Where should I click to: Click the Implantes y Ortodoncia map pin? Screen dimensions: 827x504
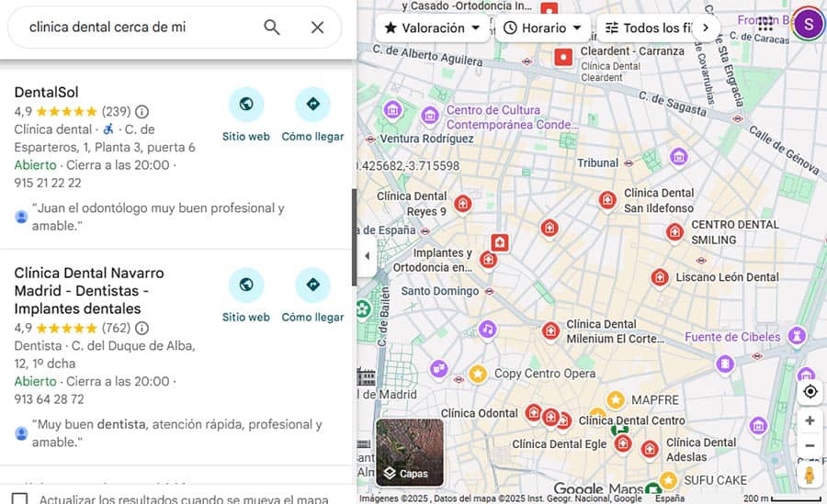click(x=489, y=260)
